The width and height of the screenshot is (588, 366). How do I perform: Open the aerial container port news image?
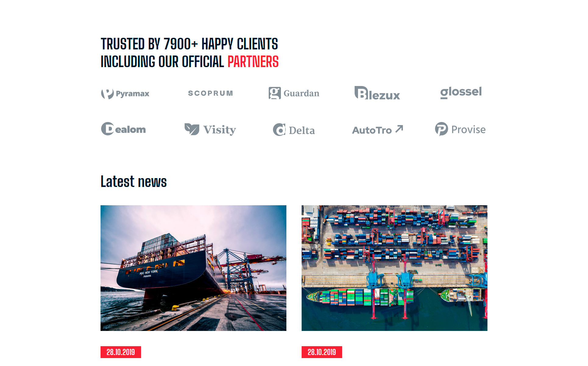395,268
